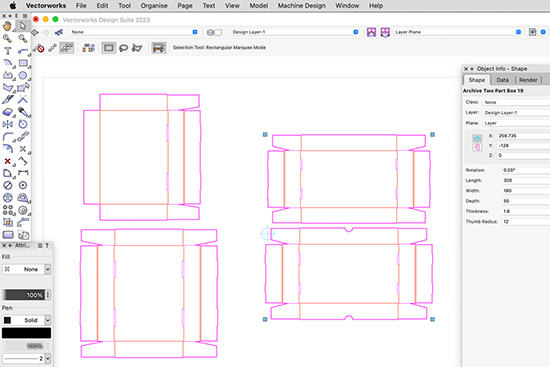
Task: Choose the Circle tool in palette
Action: click(23, 75)
